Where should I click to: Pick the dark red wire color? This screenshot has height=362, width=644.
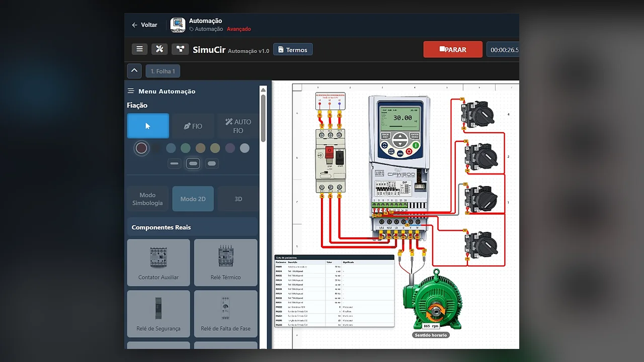coord(141,148)
